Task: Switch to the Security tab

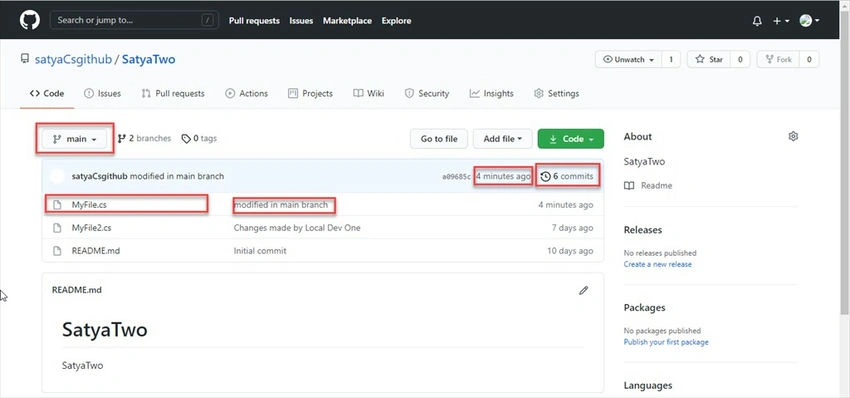Action: point(427,93)
